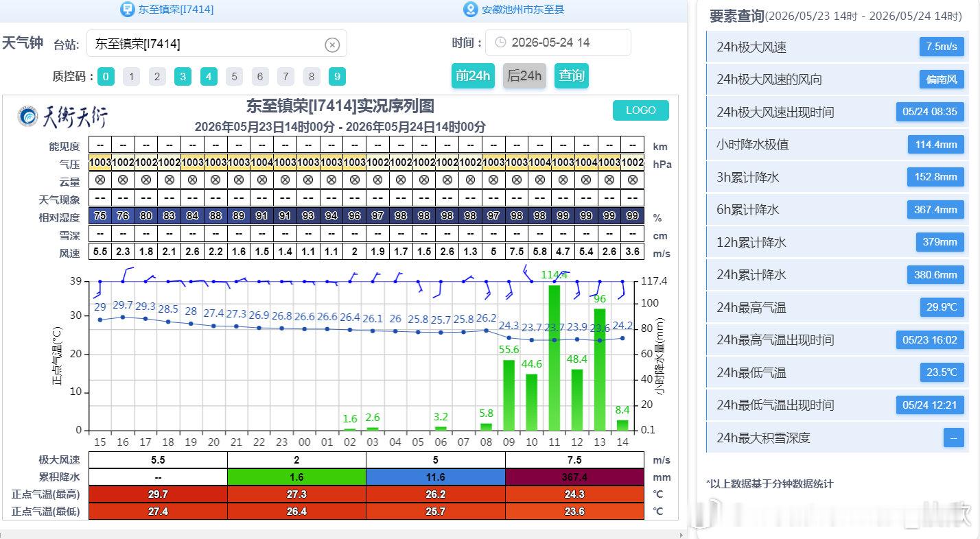Toggle quality control code 5
The width and height of the screenshot is (980, 539).
[x=234, y=76]
